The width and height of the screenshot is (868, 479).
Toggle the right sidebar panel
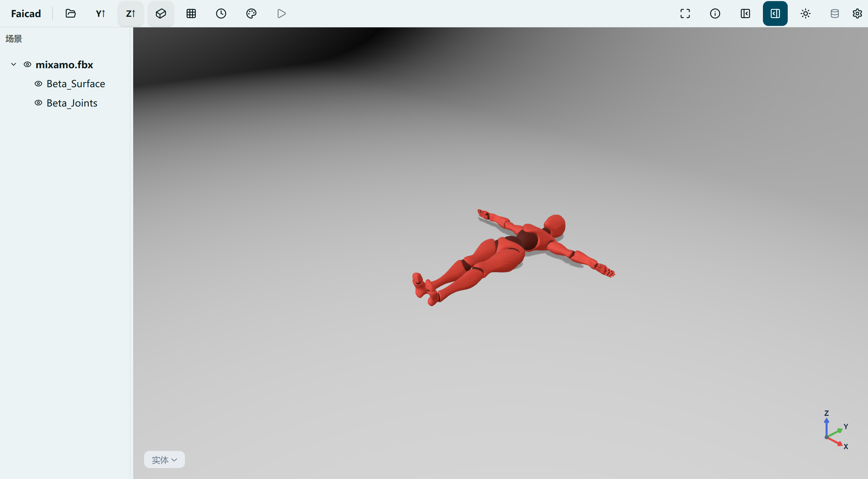coord(775,13)
